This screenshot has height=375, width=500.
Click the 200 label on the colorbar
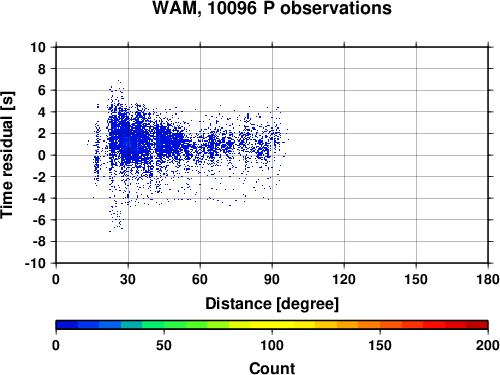click(487, 345)
